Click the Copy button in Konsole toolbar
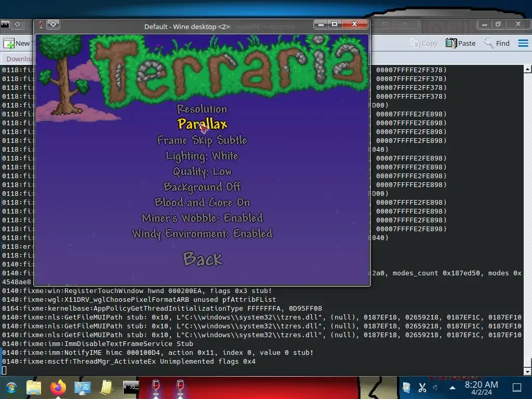This screenshot has width=532, height=399. (x=424, y=44)
